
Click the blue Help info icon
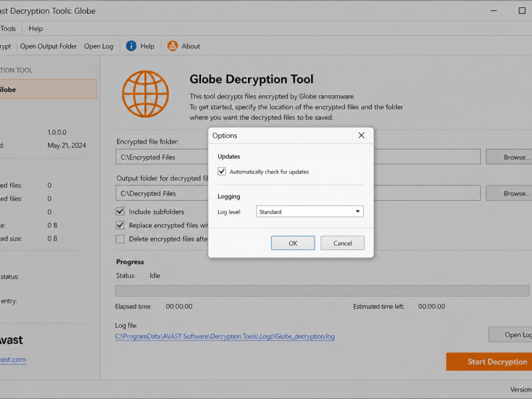click(x=131, y=46)
